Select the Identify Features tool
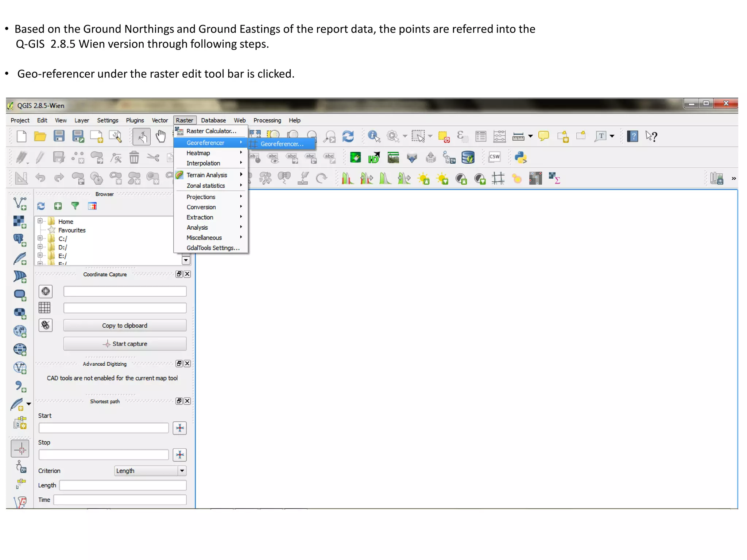 click(x=374, y=136)
